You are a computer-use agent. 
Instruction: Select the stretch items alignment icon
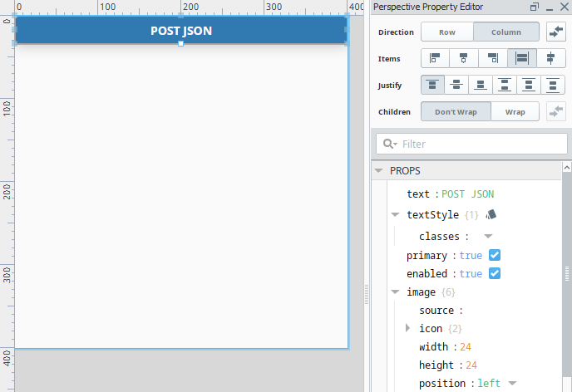pyautogui.click(x=521, y=59)
